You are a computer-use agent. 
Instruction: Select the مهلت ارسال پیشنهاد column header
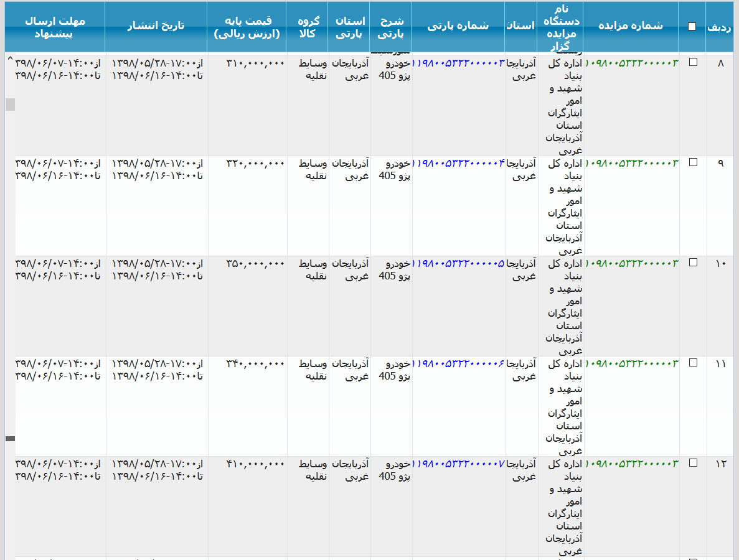point(55,26)
